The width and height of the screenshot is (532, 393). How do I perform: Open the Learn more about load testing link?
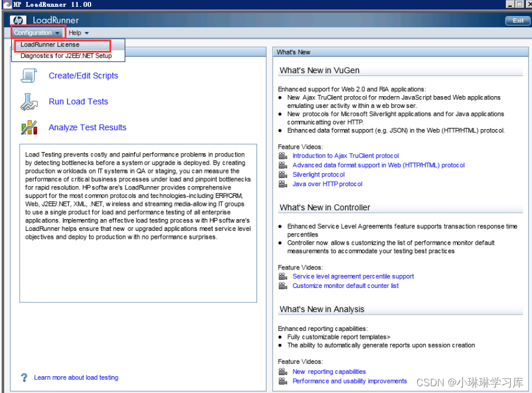[76, 377]
